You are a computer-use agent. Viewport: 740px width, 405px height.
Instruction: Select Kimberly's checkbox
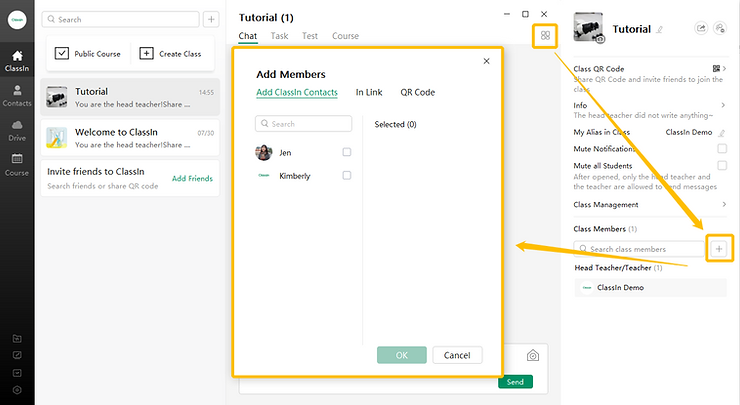[x=347, y=176]
